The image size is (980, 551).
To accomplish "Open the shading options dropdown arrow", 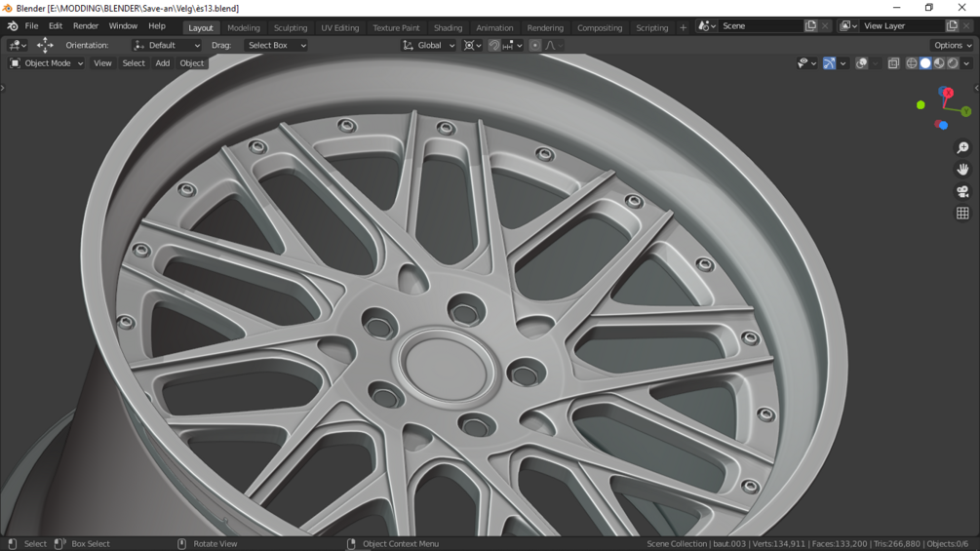I will point(967,63).
